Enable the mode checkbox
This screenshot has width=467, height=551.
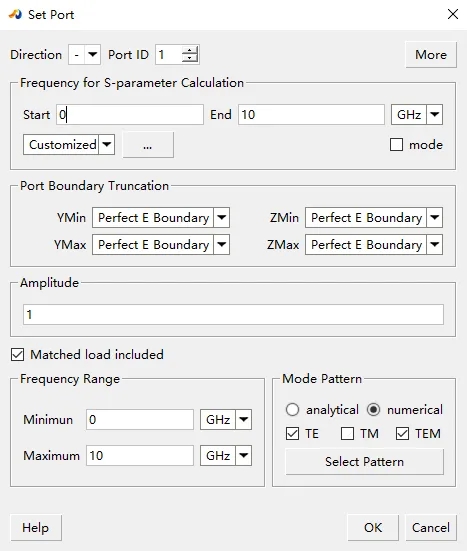(396, 144)
